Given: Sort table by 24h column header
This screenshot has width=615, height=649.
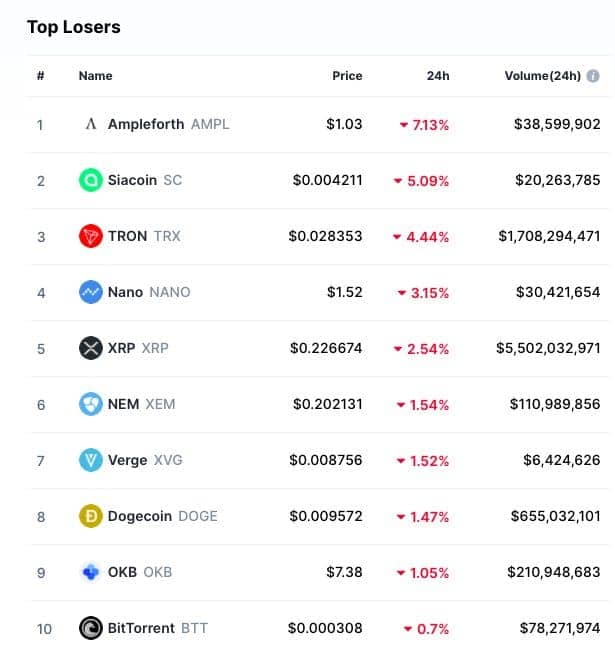Looking at the screenshot, I should (x=438, y=76).
